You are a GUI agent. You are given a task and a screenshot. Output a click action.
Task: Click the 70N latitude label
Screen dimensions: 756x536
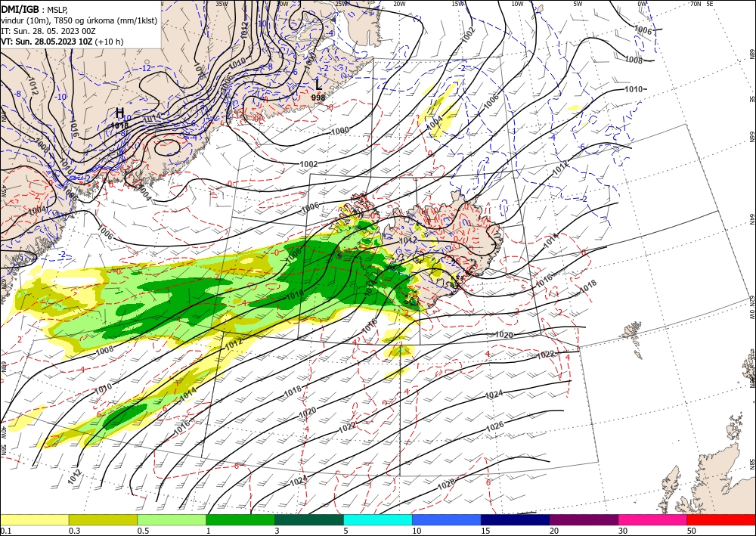pos(695,3)
